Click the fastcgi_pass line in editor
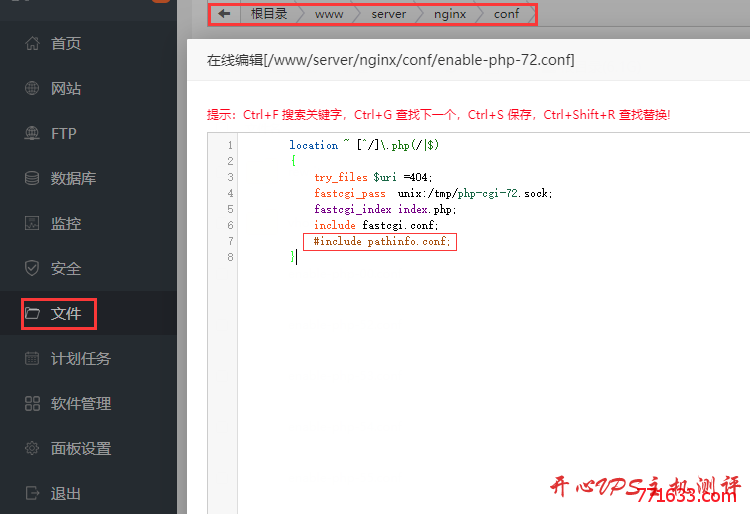The image size is (750, 514). pos(433,193)
